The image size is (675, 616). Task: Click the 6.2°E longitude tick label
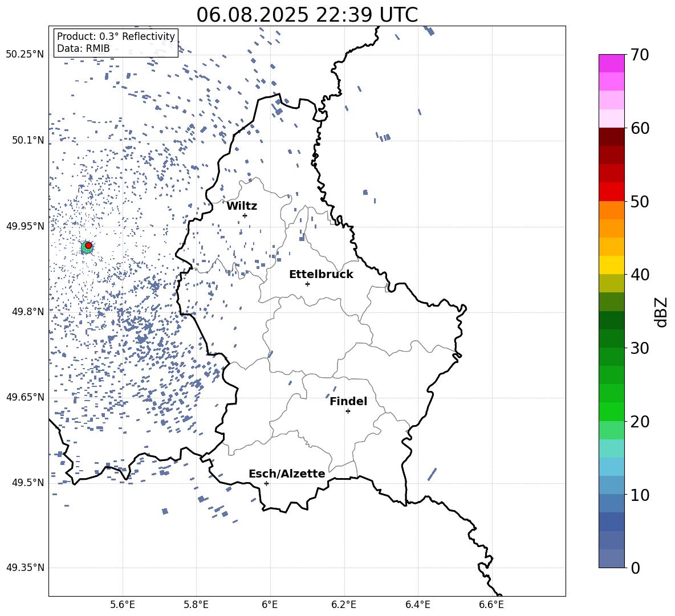[x=344, y=605]
